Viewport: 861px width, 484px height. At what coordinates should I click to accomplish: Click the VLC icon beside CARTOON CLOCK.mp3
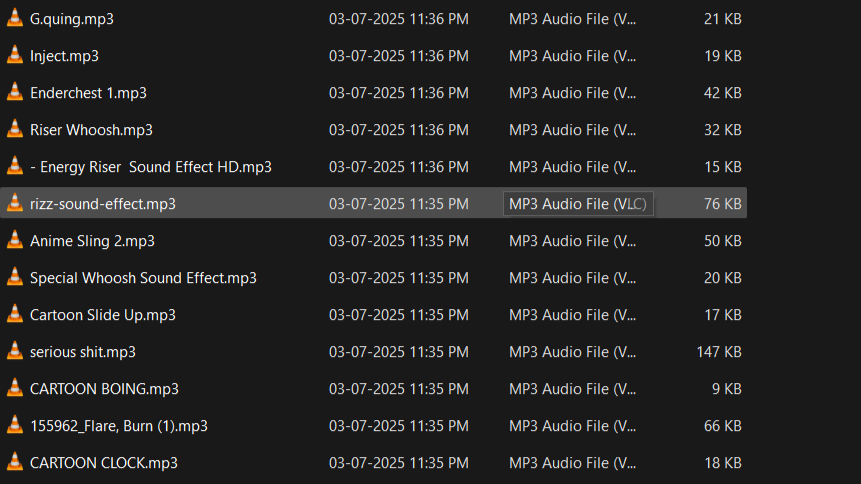pos(15,463)
